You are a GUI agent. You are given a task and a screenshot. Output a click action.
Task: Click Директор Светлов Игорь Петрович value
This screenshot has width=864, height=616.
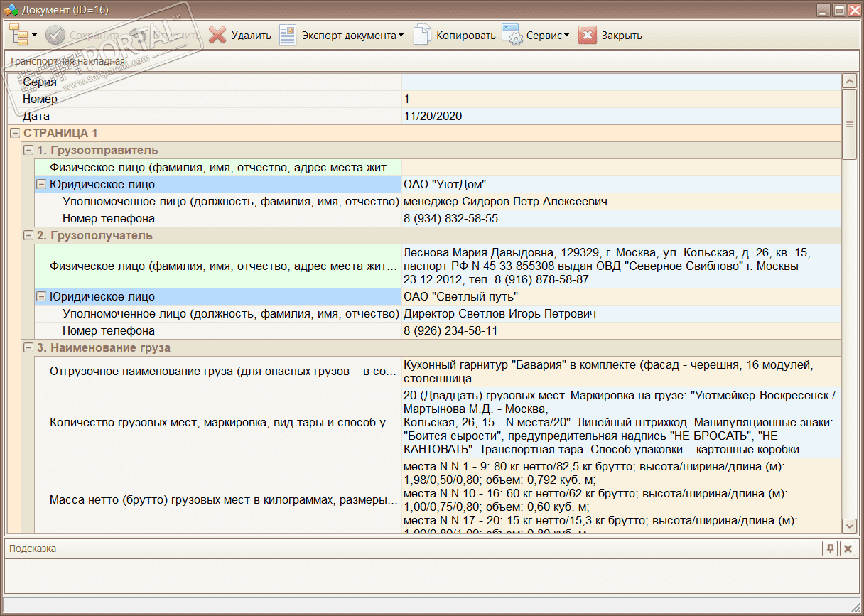(x=499, y=313)
